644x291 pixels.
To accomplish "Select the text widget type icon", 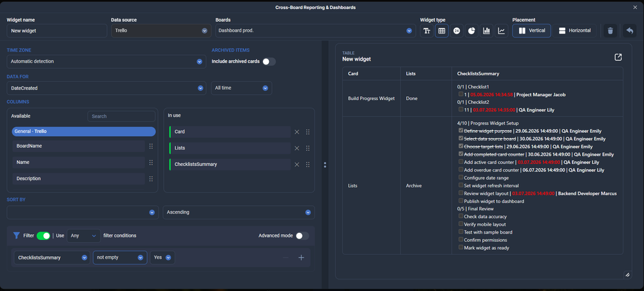I will [x=427, y=31].
